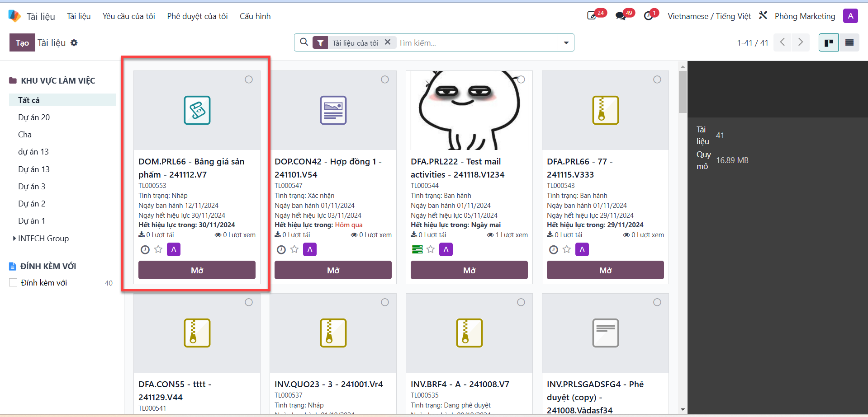This screenshot has width=868, height=417.
Task: Open the 'Cấu hình' menu
Action: pos(255,16)
